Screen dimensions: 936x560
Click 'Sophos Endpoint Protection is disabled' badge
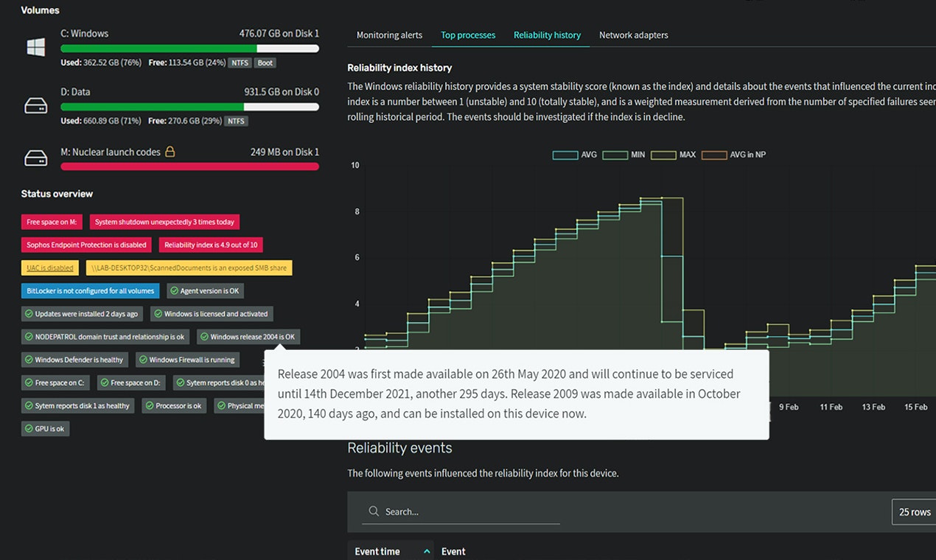tap(87, 245)
